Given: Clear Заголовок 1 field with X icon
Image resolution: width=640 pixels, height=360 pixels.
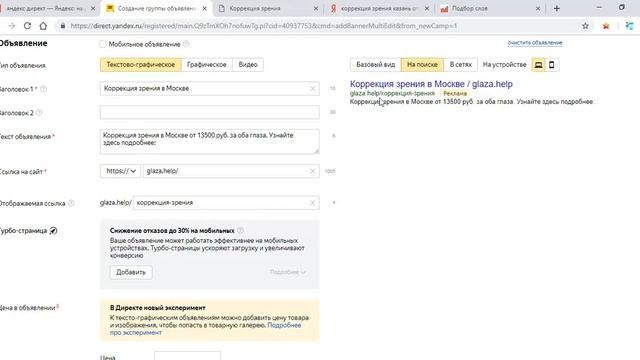Looking at the screenshot, I should 313,89.
